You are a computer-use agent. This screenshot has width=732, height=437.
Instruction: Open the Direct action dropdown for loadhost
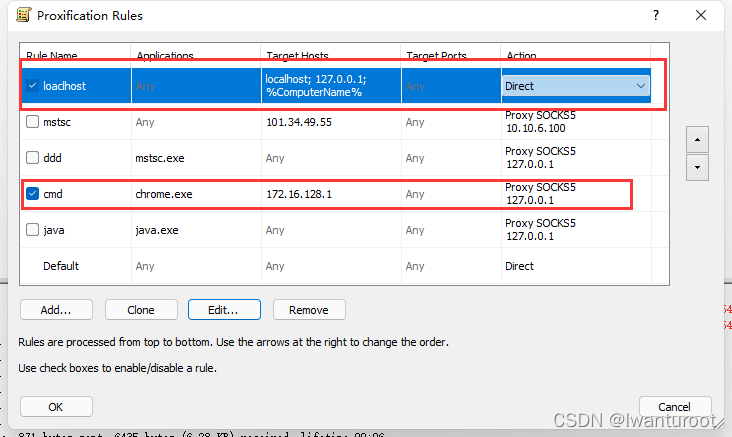click(x=576, y=86)
